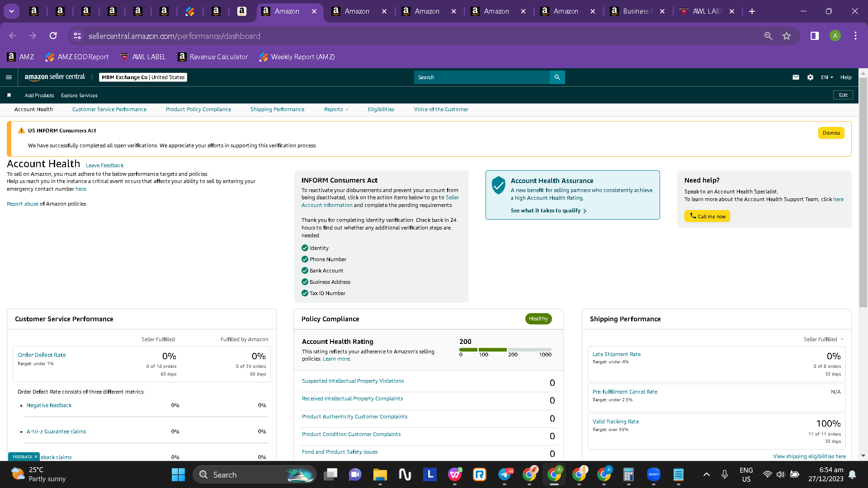Click the Edit button in the toolbar
Viewport: 868px width, 488px height.
coord(843,95)
